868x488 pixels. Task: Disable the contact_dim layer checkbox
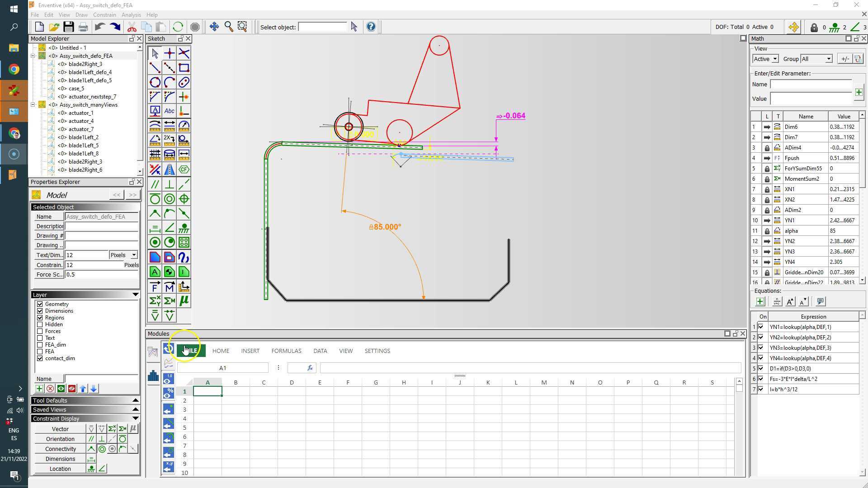click(x=40, y=358)
